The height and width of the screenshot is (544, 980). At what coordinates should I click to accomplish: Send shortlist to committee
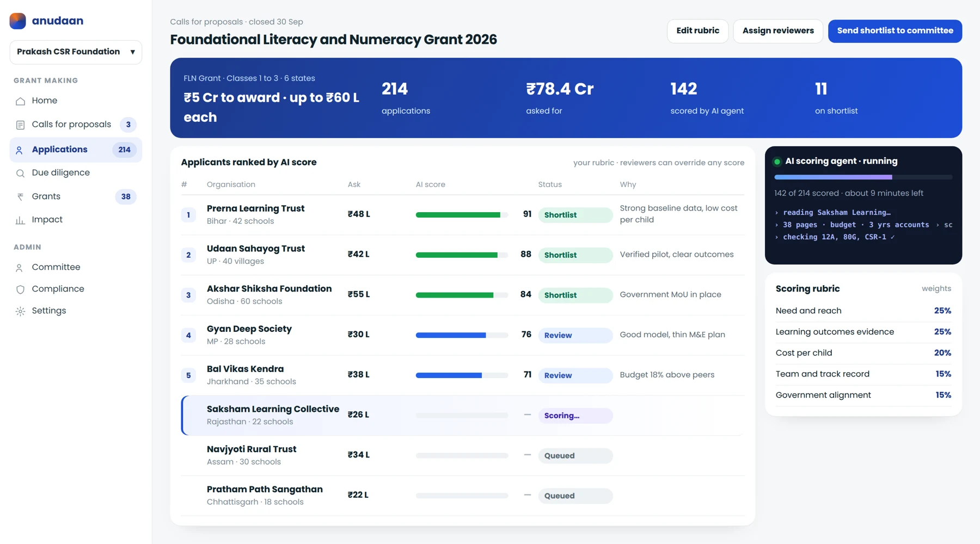click(895, 31)
